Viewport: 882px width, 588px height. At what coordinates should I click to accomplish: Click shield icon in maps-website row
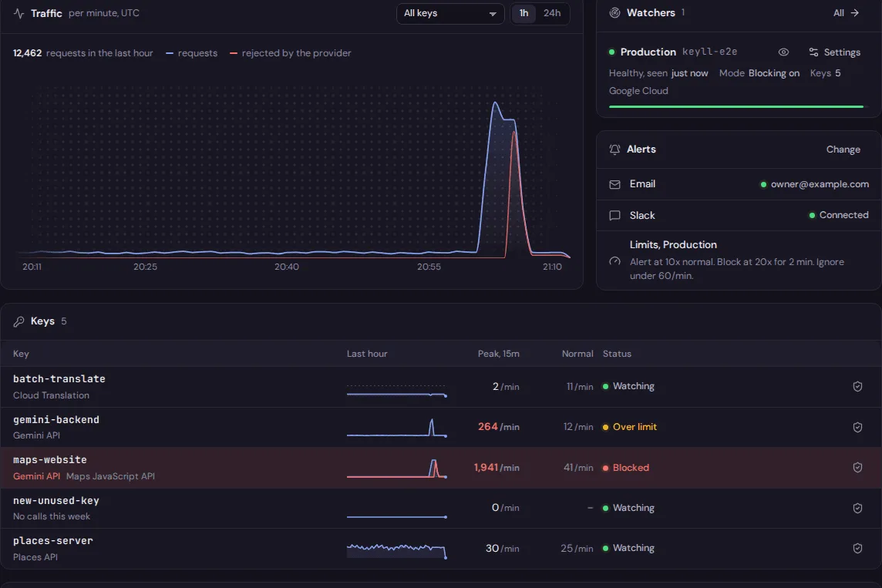(x=857, y=468)
